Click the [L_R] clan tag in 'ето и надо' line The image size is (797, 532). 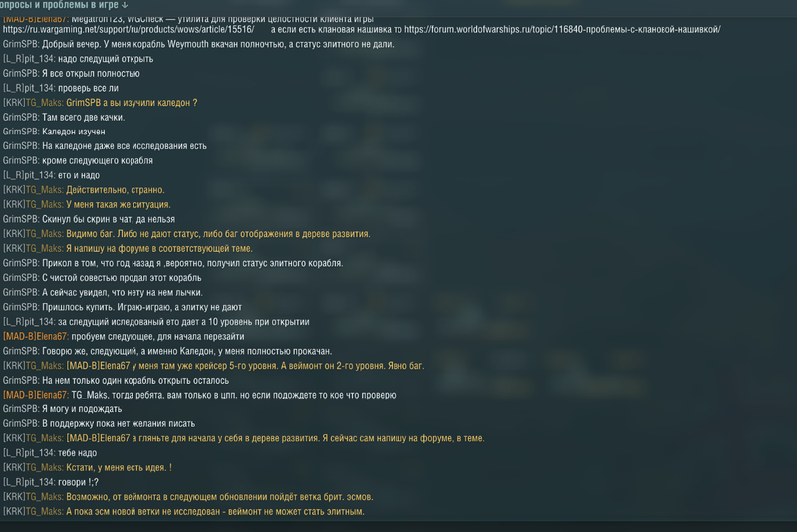[13, 175]
